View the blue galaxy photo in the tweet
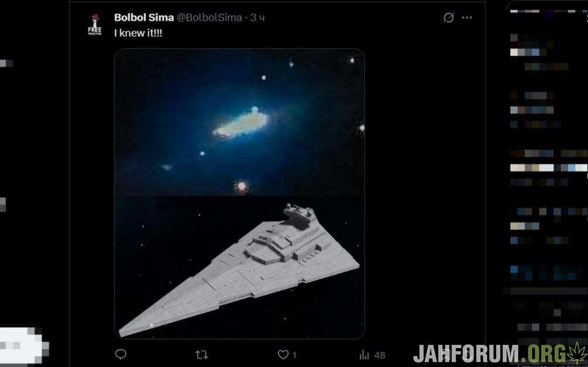This screenshot has height=367, width=588. tap(239, 122)
